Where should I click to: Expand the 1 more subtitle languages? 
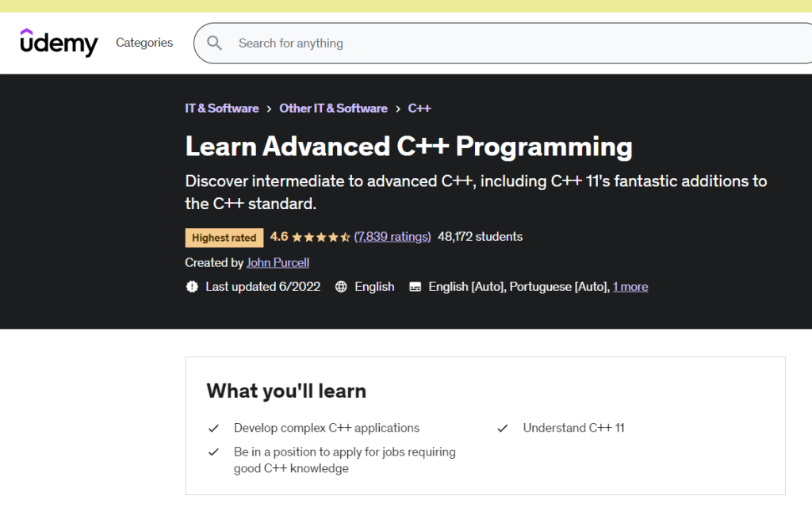coord(630,286)
